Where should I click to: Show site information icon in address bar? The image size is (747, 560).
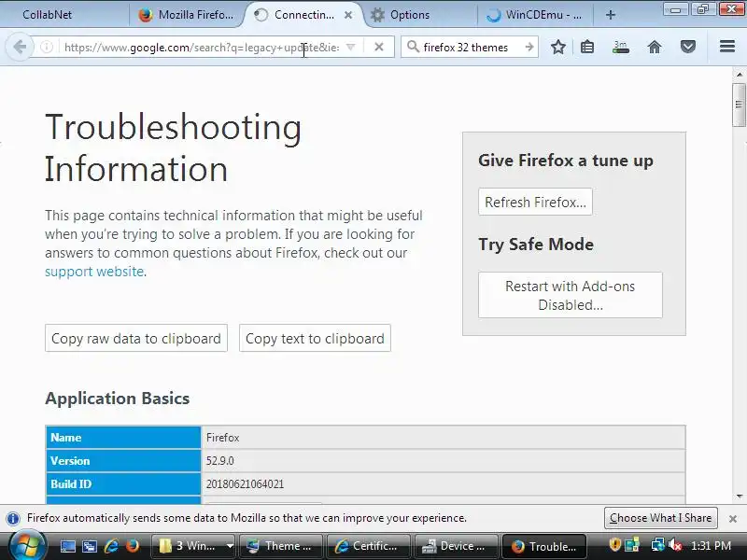pos(46,48)
